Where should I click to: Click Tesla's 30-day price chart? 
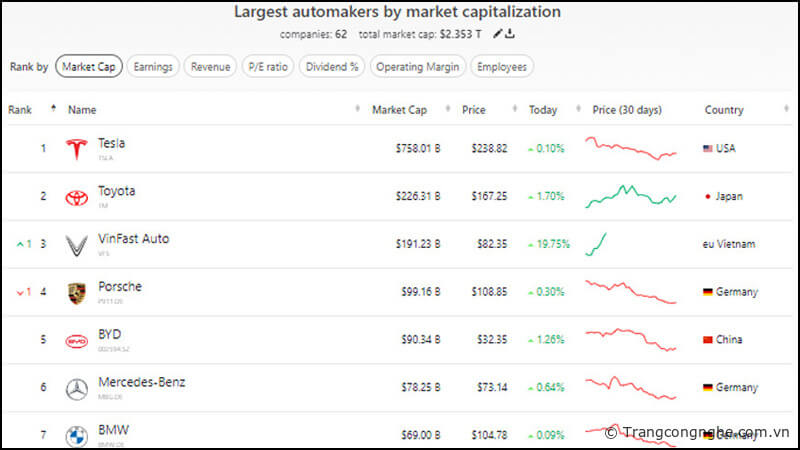pos(631,149)
